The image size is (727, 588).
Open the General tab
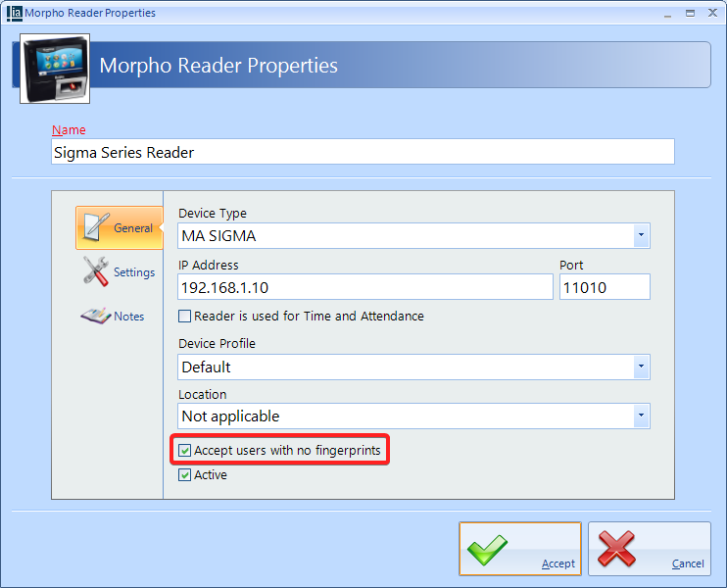[120, 227]
